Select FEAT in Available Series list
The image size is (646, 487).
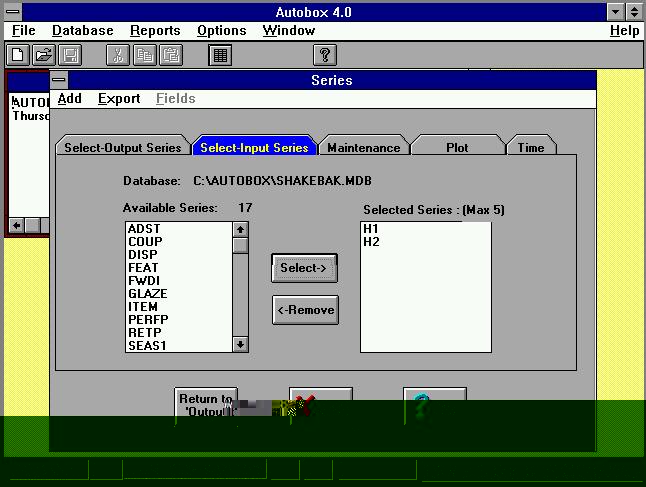point(179,268)
